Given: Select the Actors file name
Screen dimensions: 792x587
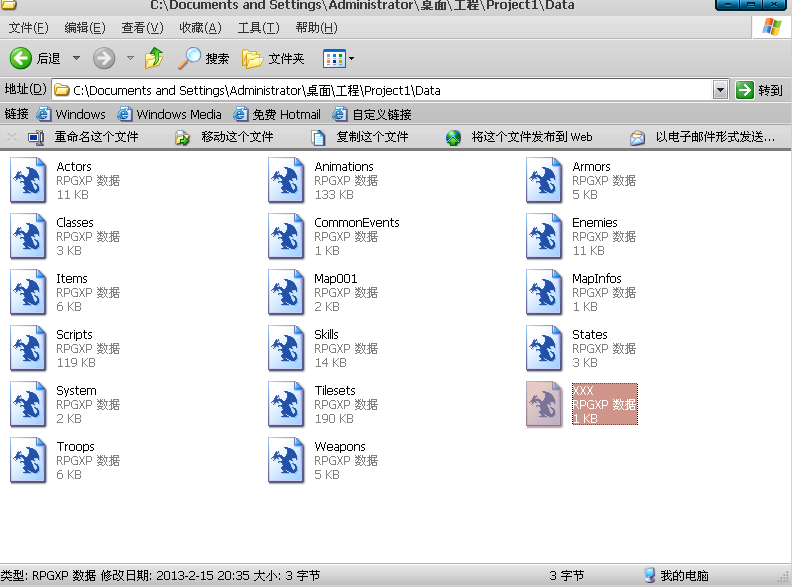Looking at the screenshot, I should click(x=74, y=166).
